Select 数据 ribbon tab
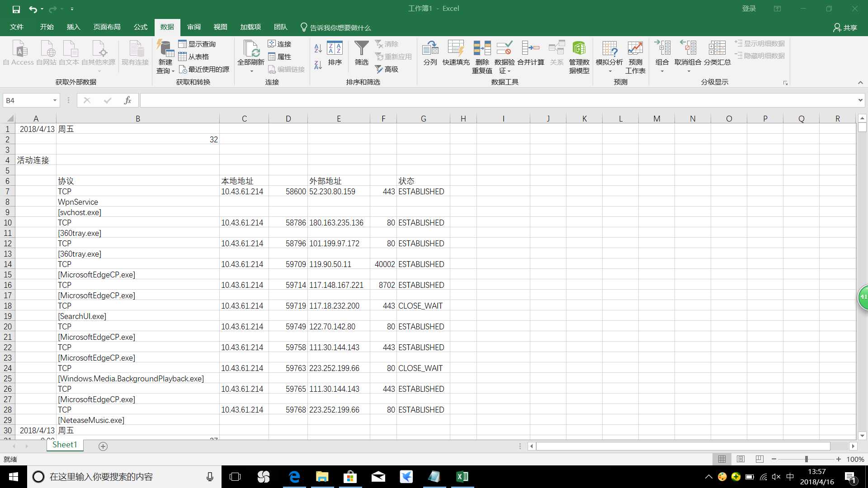Viewport: 868px width, 488px height. 166,28
